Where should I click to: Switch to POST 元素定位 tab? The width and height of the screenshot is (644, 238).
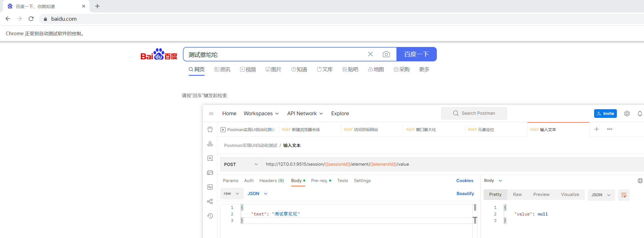(481, 130)
